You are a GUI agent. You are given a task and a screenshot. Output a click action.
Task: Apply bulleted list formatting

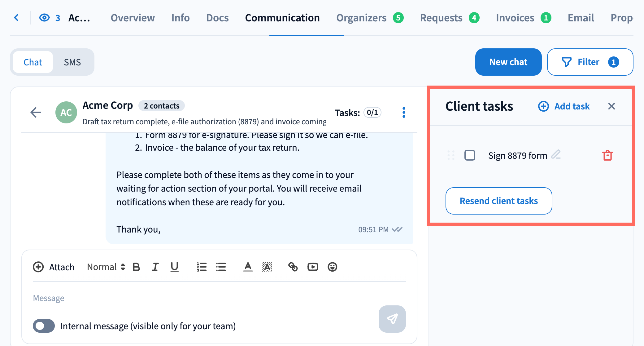[221, 267]
